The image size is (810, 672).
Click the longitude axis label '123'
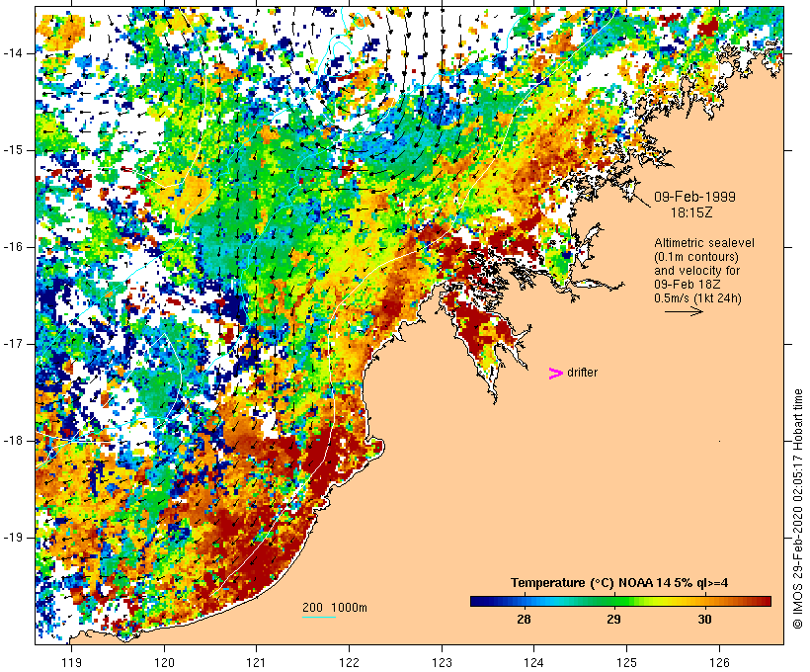(x=442, y=662)
